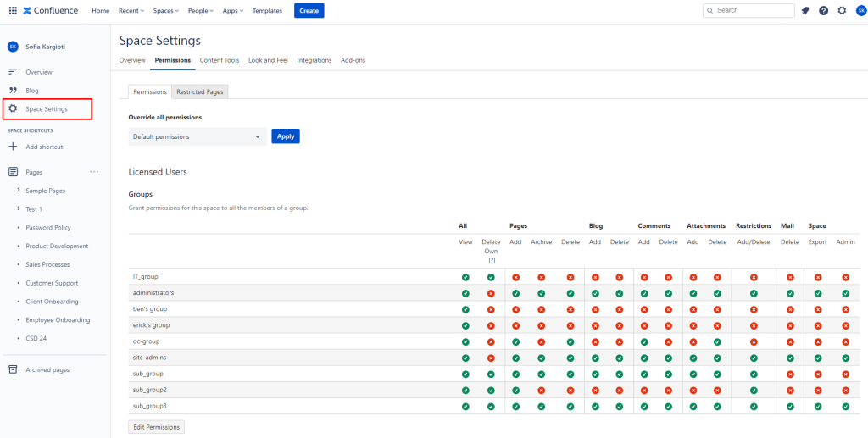Click the Archived pages icon in sidebar
868x438 pixels.
(x=13, y=369)
